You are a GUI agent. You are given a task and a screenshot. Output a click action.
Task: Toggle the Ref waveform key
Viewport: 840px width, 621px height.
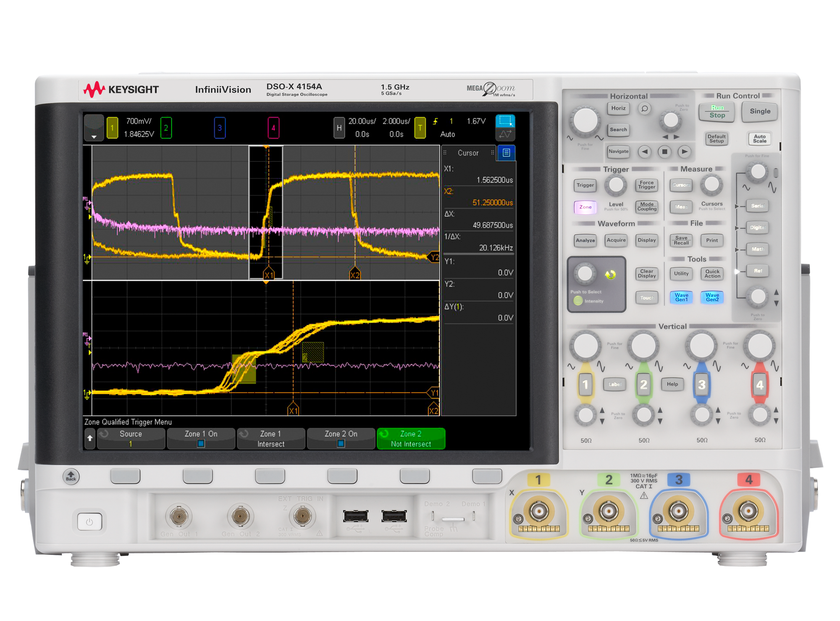coord(758,271)
